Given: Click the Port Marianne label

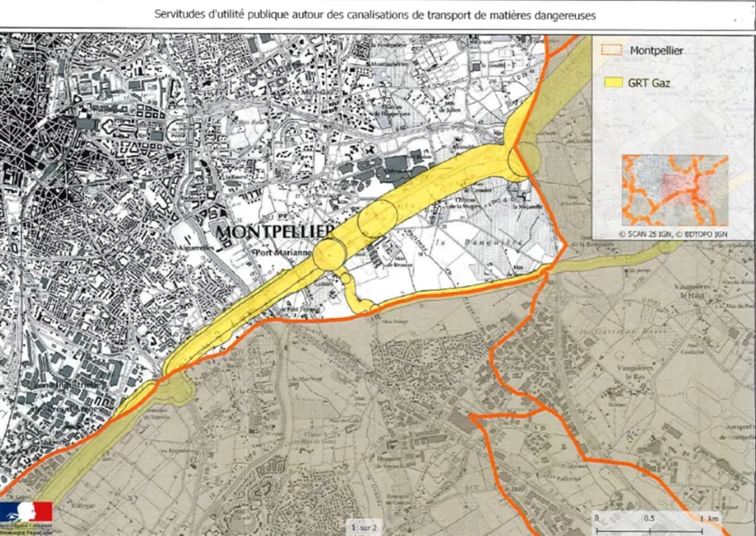Looking at the screenshot, I should click(x=283, y=252).
